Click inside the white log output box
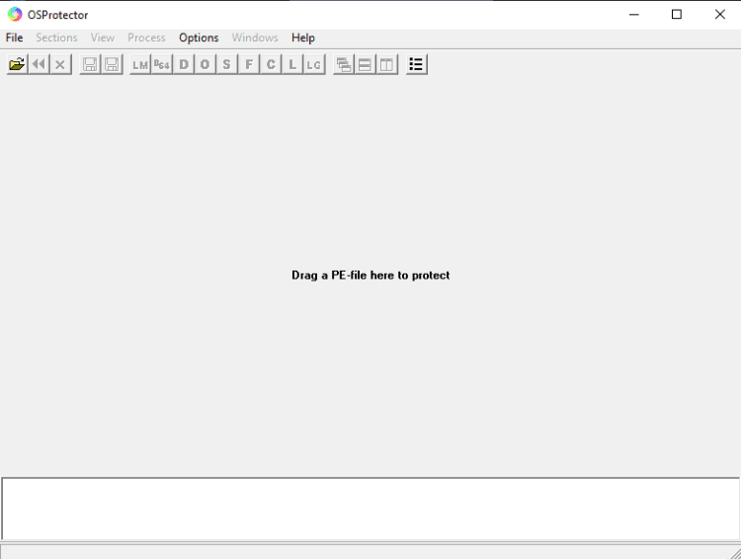Viewport: 741px width, 560px height. tap(370, 509)
